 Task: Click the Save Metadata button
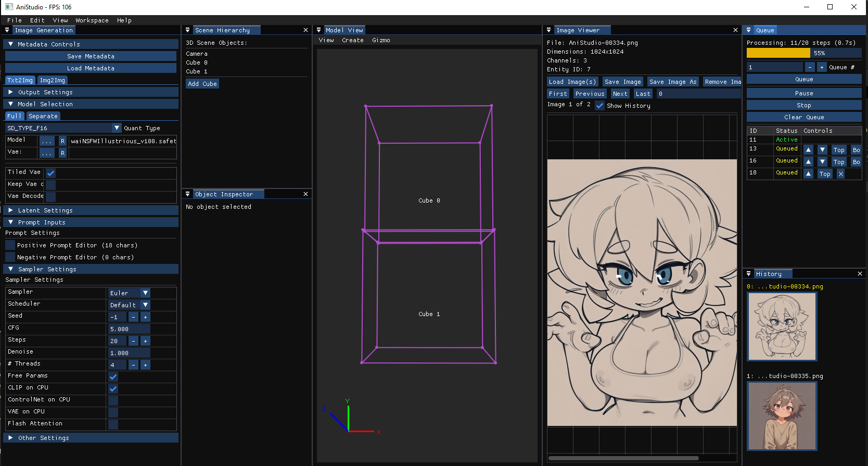point(91,56)
